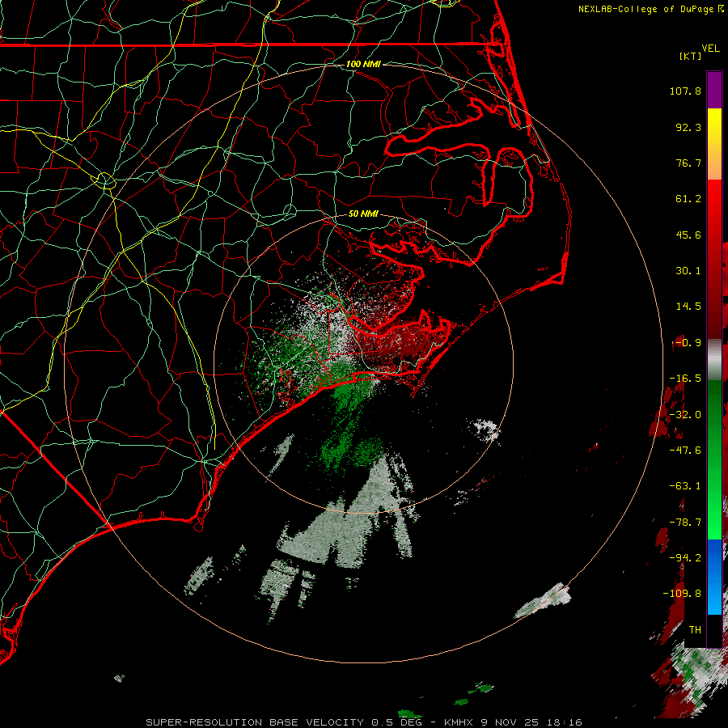The width and height of the screenshot is (728, 728).
Task: Click the 50 NMI range ring label
Action: tap(363, 214)
